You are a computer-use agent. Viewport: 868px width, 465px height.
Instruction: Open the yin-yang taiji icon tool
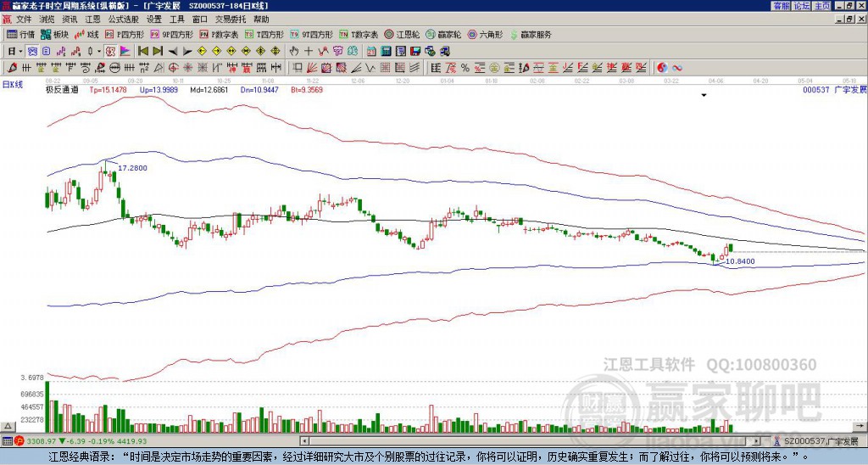coord(662,67)
